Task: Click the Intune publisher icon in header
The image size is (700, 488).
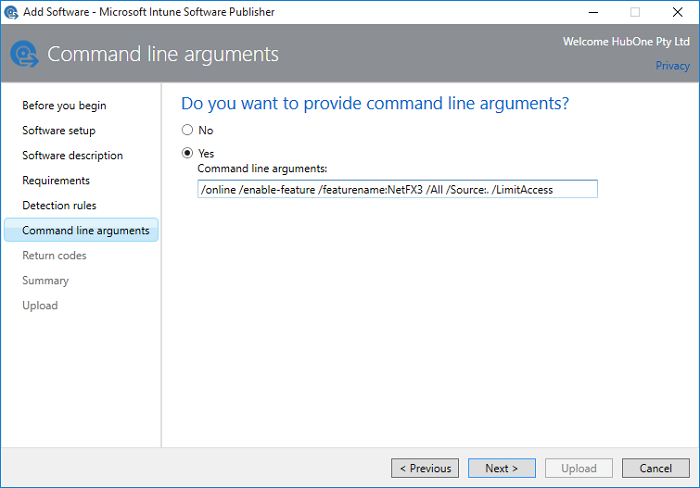Action: click(x=24, y=54)
